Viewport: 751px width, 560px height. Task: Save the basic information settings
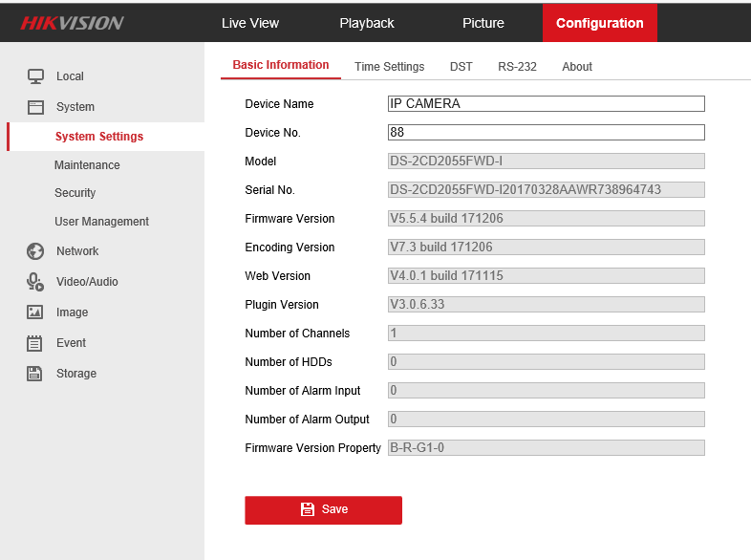pyautogui.click(x=323, y=509)
